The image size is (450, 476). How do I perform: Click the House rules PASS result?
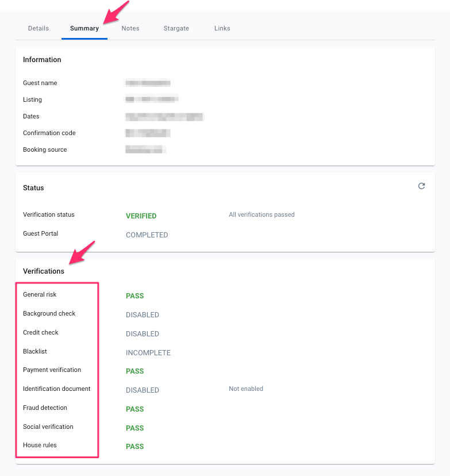[x=134, y=447]
